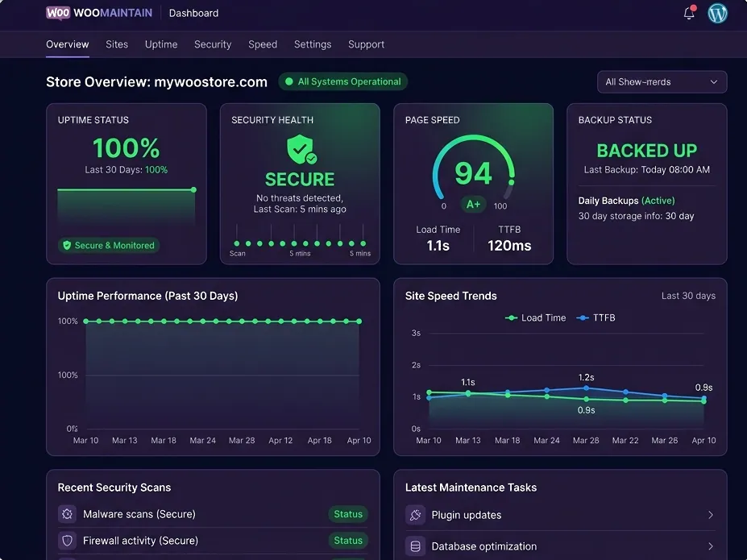The width and height of the screenshot is (747, 560).
Task: Click the uptime status bar endpoint dot
Action: click(193, 189)
